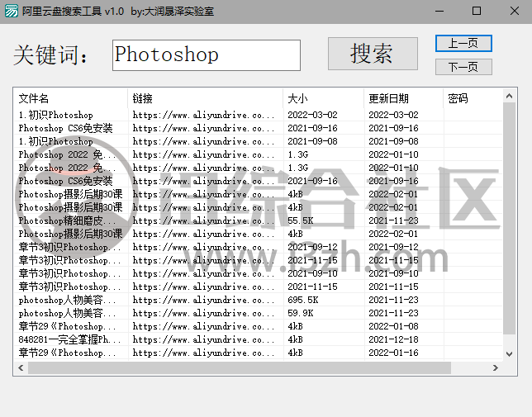Go to previous page with 上一页
Screen dimensions: 532x417
point(463,44)
